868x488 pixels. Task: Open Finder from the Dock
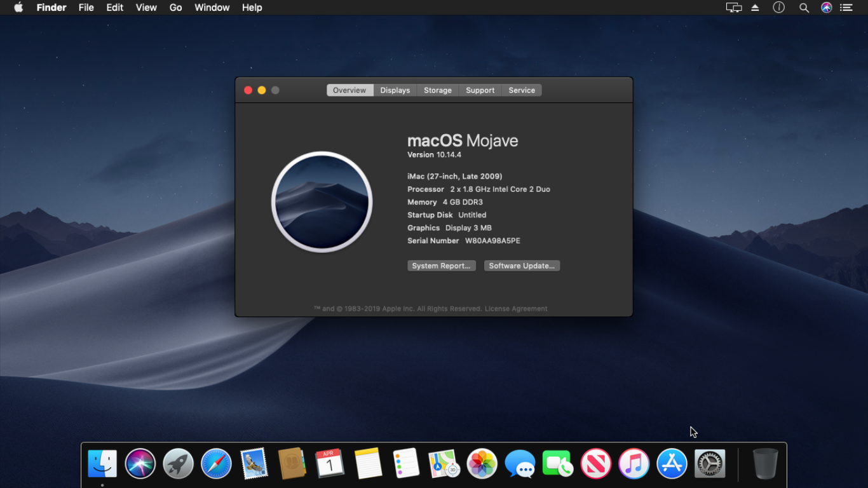tap(102, 464)
